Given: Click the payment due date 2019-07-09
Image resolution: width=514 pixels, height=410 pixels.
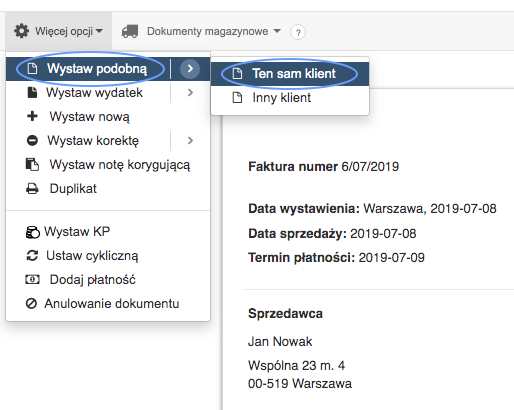Looking at the screenshot, I should point(392,258).
